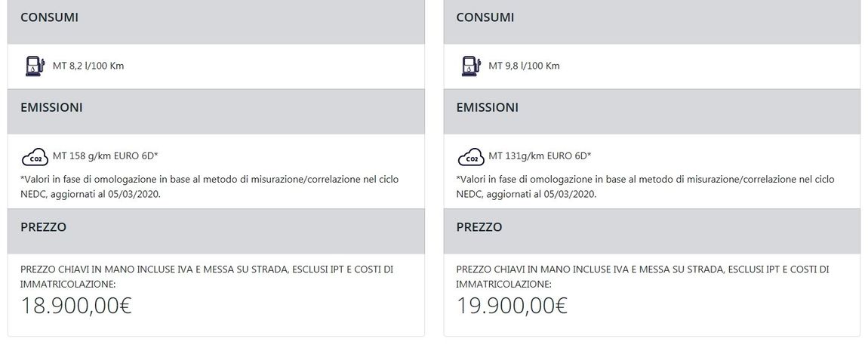Click the MT 9,8 l/100 Km consumption value
Screen dimensions: 868x354
pyautogui.click(x=525, y=66)
